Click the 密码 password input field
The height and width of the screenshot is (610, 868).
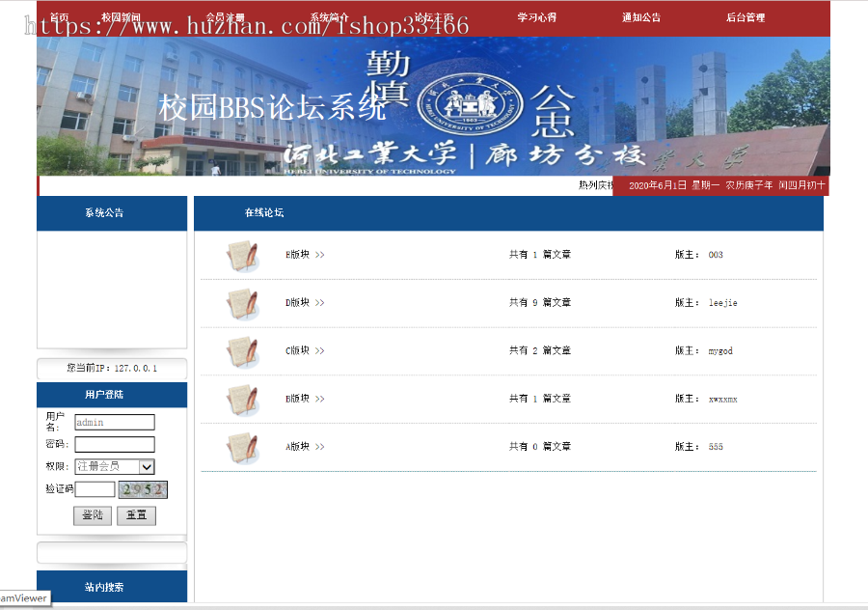tap(114, 444)
